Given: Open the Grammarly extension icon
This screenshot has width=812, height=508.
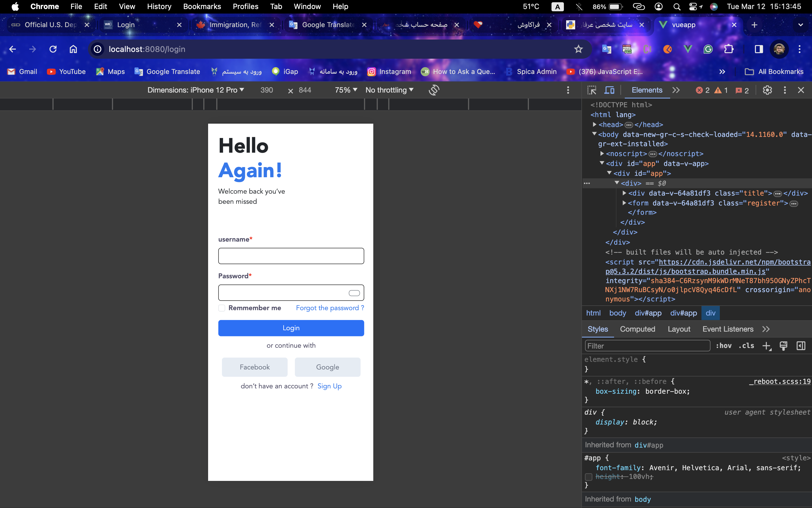Looking at the screenshot, I should (x=708, y=49).
